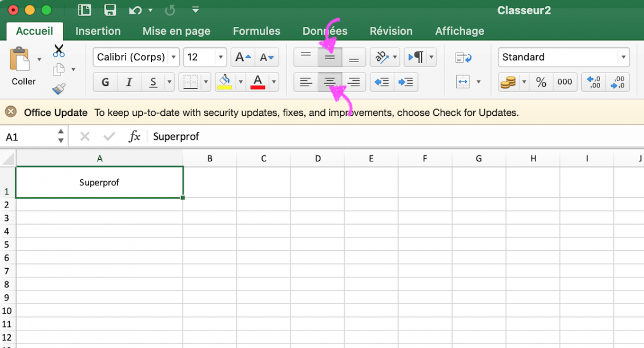Switch to the Insertion ribbon tab

[98, 31]
